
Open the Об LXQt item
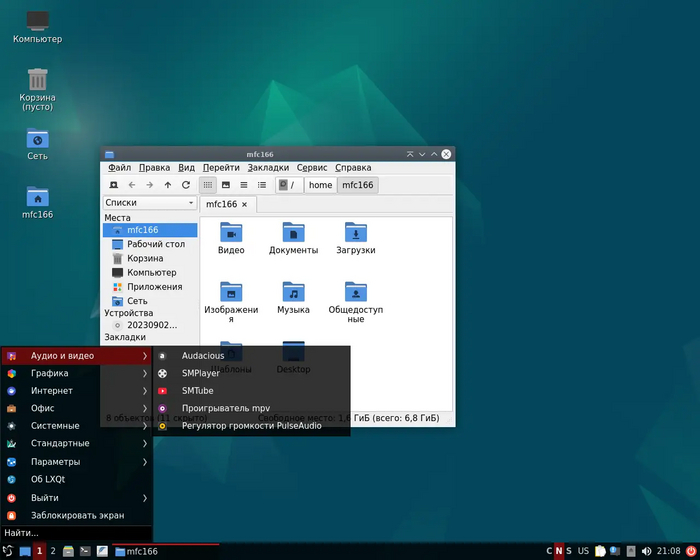tap(77, 479)
